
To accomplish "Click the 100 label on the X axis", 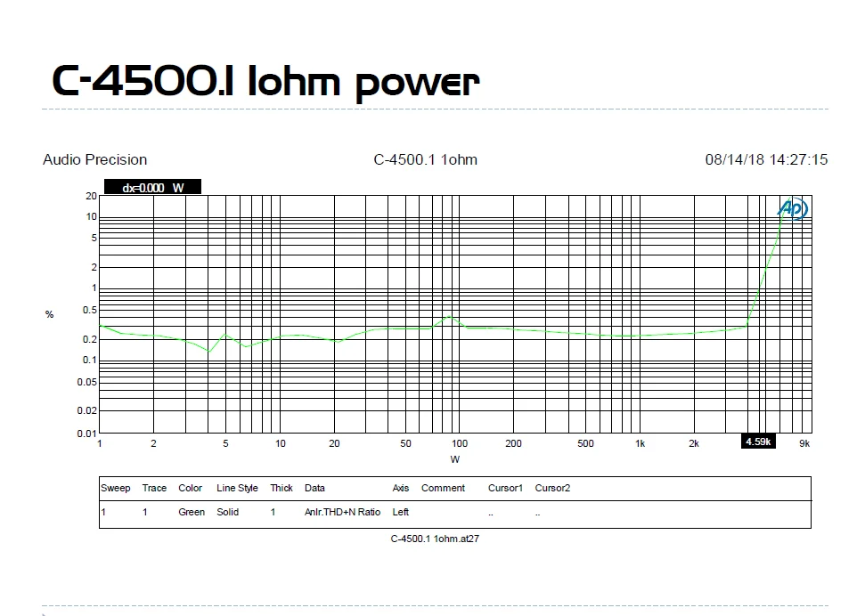I will (x=460, y=443).
